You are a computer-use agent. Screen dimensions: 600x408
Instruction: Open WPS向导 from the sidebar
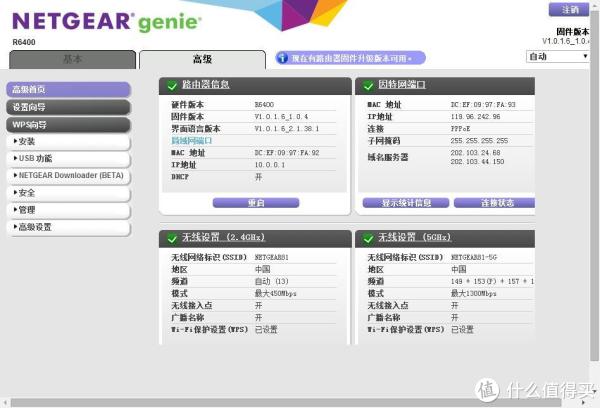[69, 125]
